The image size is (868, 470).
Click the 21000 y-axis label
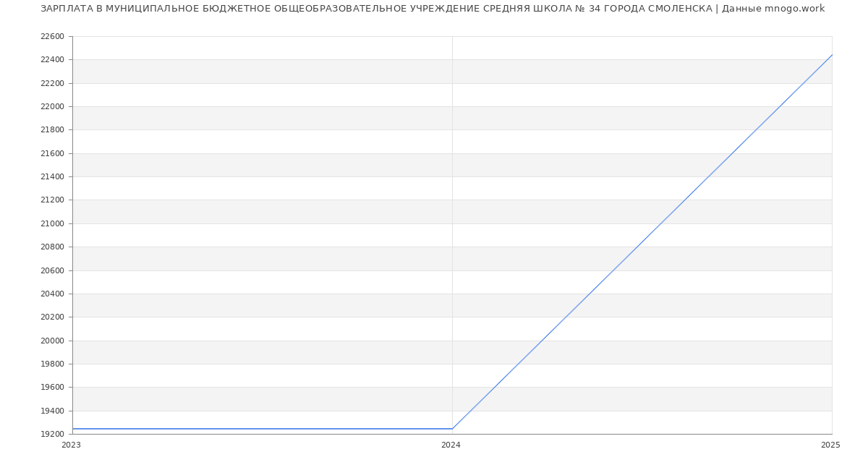(x=52, y=223)
